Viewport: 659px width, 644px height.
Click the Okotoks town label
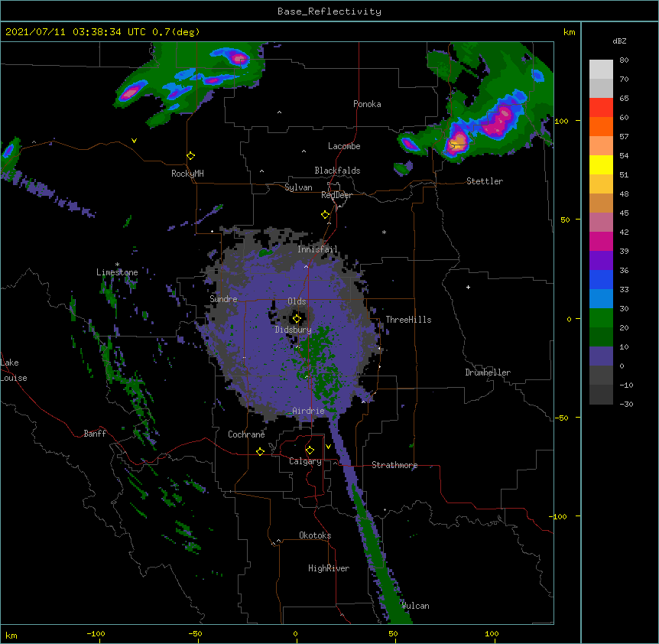[315, 535]
